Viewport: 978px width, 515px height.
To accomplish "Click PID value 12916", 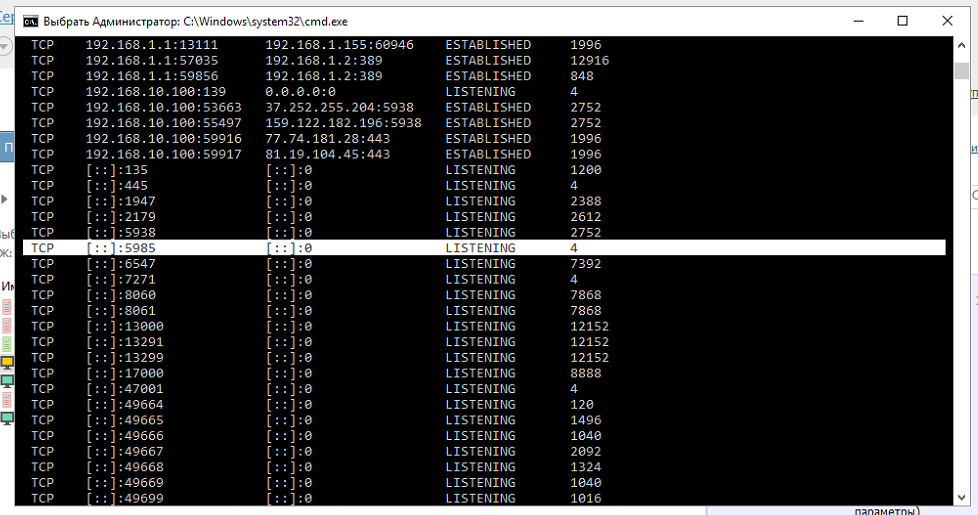I will pyautogui.click(x=589, y=60).
